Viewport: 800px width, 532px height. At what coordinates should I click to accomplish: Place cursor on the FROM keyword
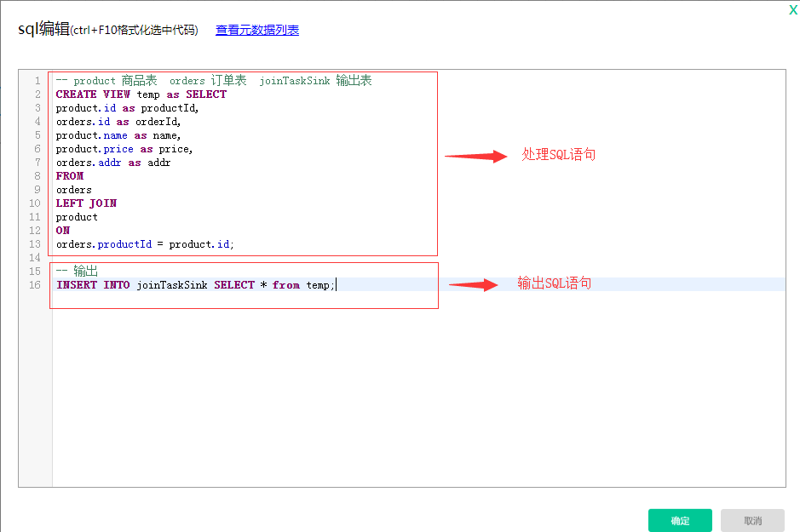click(x=70, y=176)
